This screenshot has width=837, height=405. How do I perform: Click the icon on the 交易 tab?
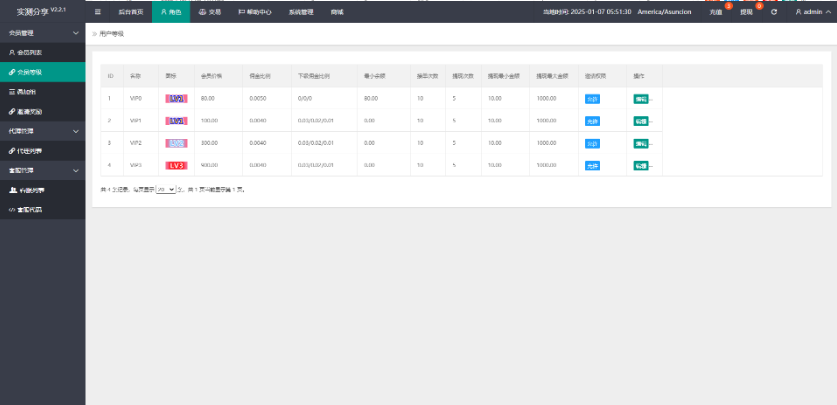[x=202, y=12]
